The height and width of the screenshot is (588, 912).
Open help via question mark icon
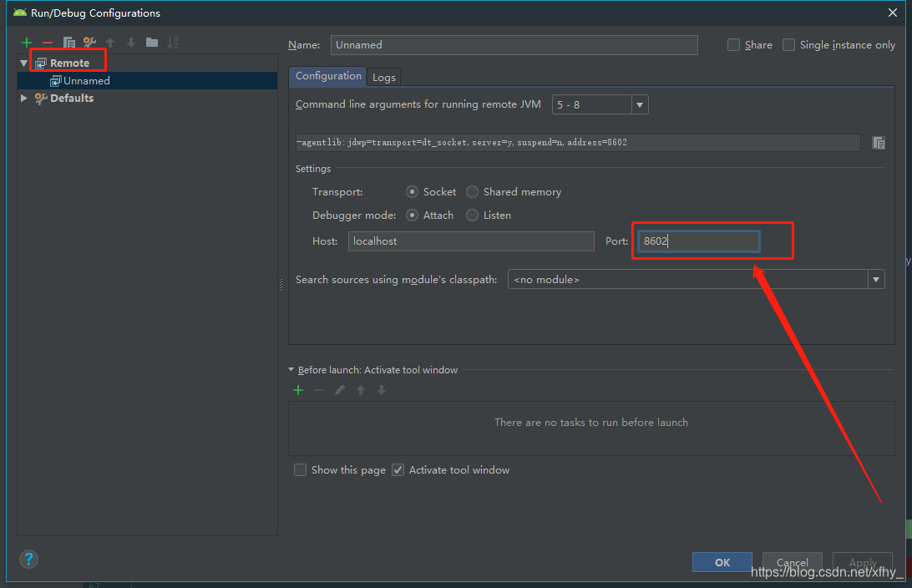(x=28, y=560)
